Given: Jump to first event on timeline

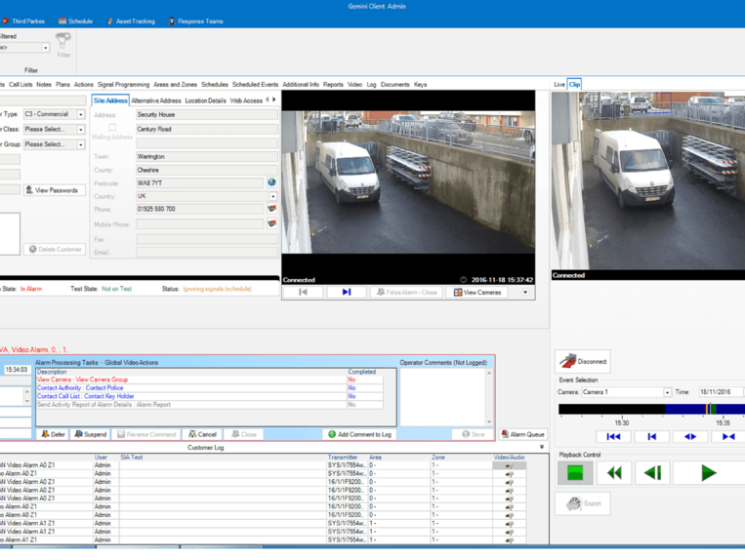Looking at the screenshot, I should (613, 437).
